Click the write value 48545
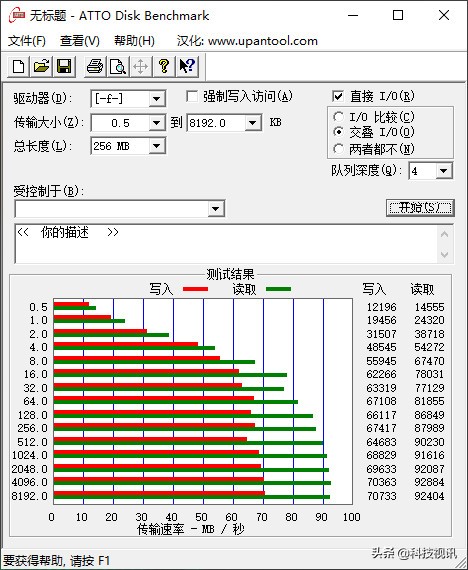 tap(381, 347)
